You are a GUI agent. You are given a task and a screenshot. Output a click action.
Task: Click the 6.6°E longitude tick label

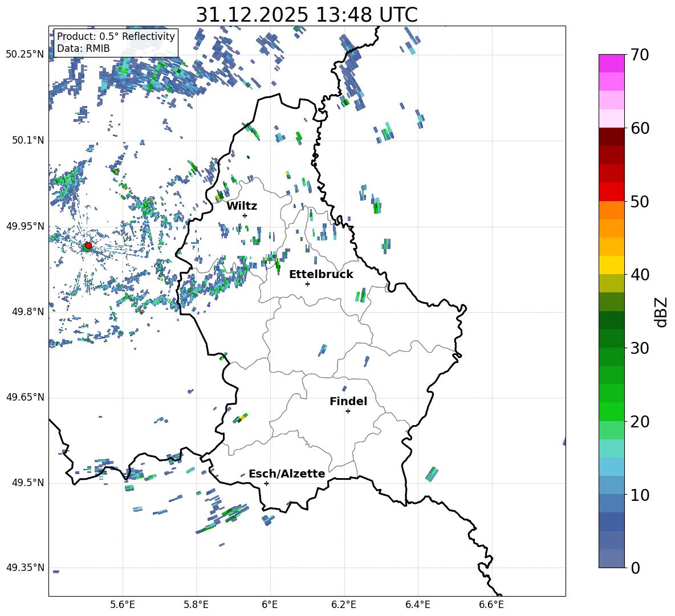(491, 605)
